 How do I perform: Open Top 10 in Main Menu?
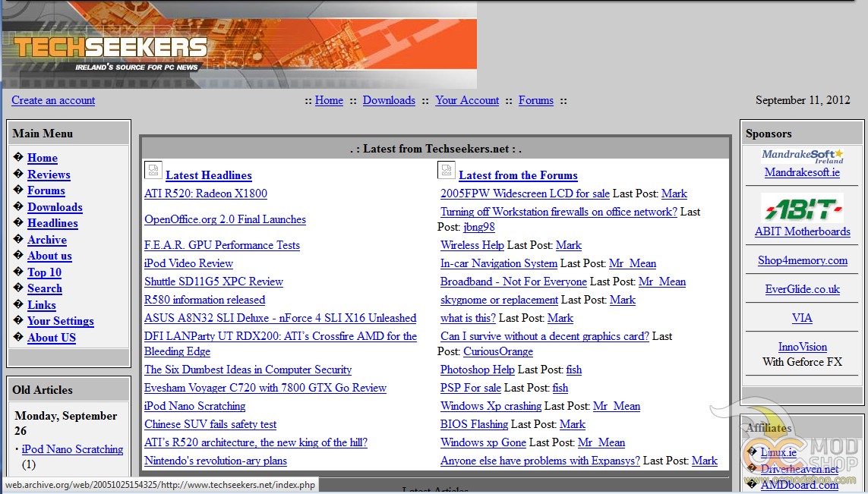coord(44,272)
